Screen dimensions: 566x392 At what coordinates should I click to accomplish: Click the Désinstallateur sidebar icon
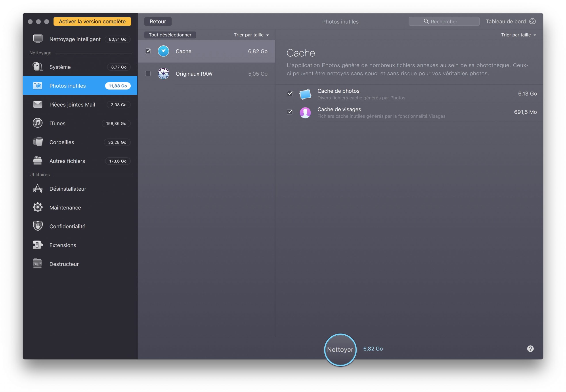(38, 189)
